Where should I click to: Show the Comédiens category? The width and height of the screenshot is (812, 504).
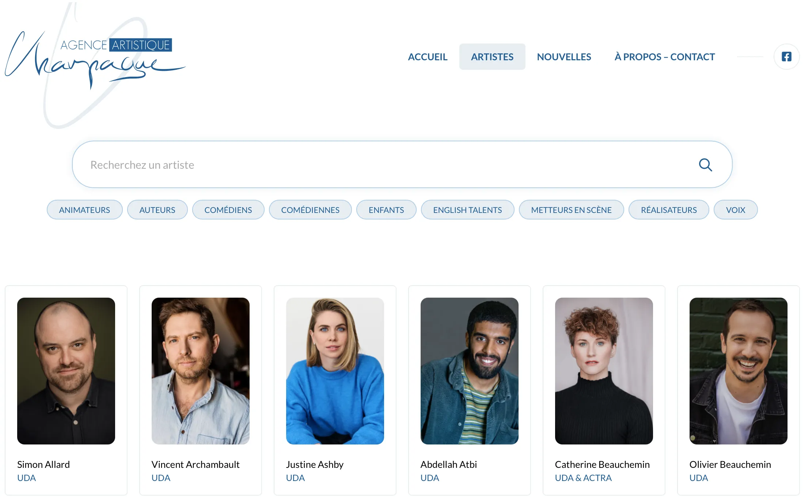point(228,210)
